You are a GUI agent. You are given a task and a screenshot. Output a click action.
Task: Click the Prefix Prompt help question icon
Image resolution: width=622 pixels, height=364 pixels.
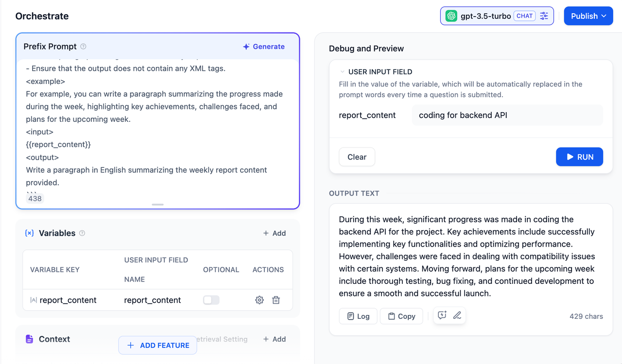[x=83, y=47]
